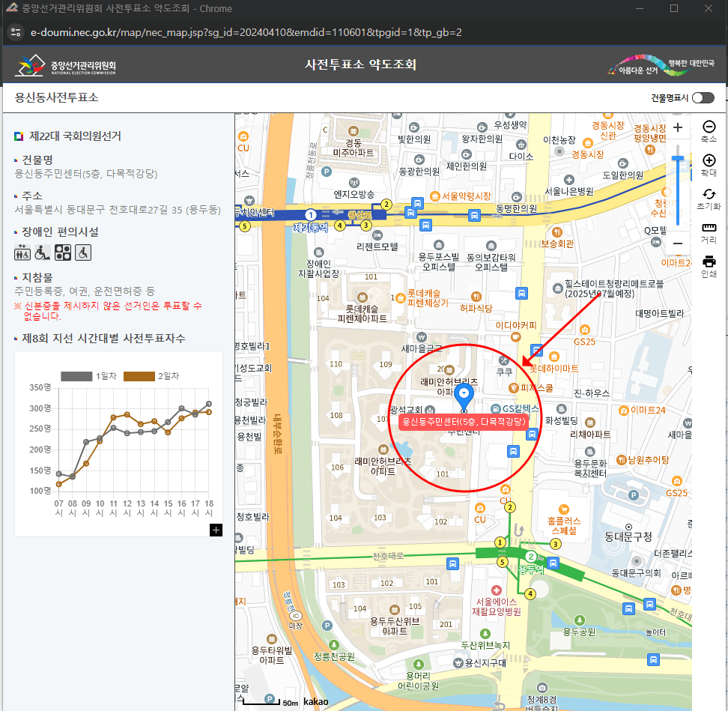Image resolution: width=728 pixels, height=711 pixels.
Task: Click the 제22대 국회의원선거 heading
Action: coord(75,136)
